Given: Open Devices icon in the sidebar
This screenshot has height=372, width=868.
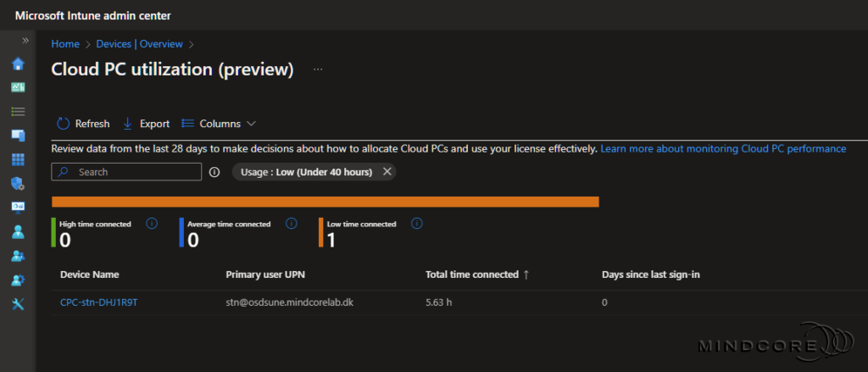Looking at the screenshot, I should pos(18,135).
